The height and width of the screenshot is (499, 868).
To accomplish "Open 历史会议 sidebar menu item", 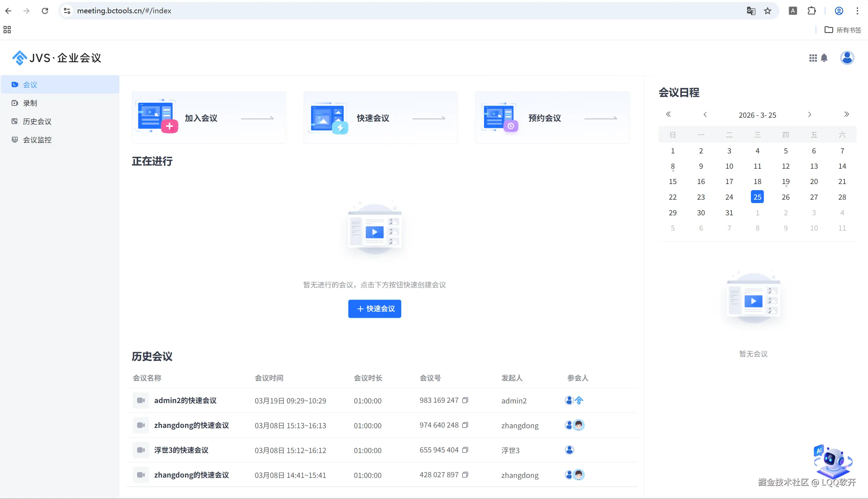I will [37, 121].
